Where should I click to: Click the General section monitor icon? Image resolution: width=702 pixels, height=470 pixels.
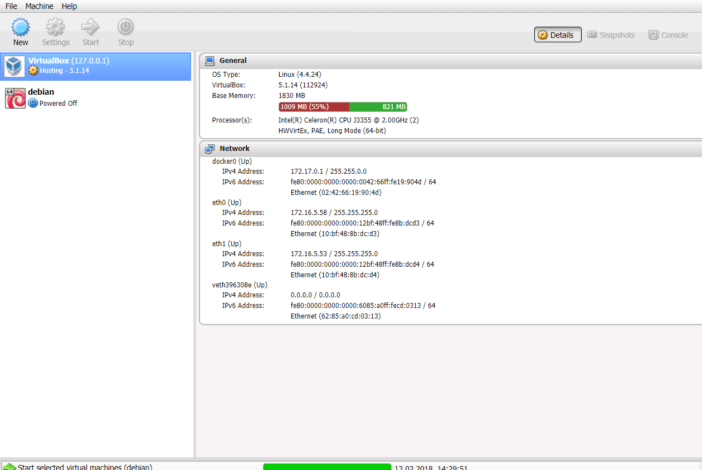coord(210,61)
